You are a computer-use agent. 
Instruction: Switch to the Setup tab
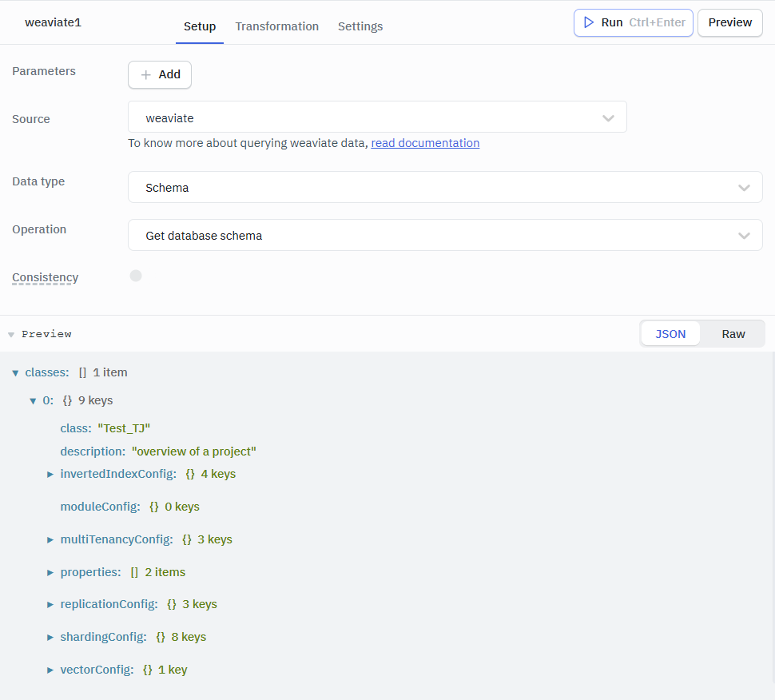coord(200,26)
